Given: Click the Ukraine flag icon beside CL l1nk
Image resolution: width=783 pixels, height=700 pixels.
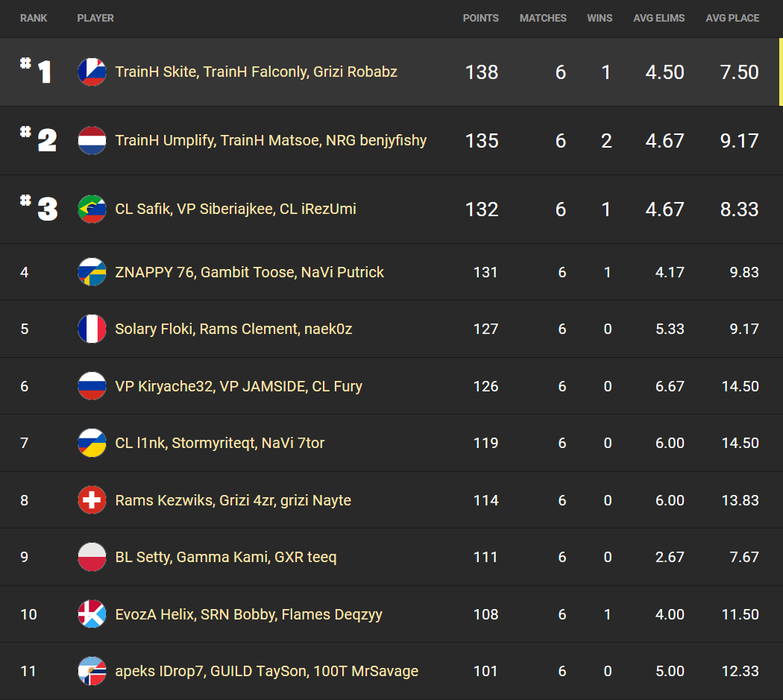Looking at the screenshot, I should pos(92,443).
